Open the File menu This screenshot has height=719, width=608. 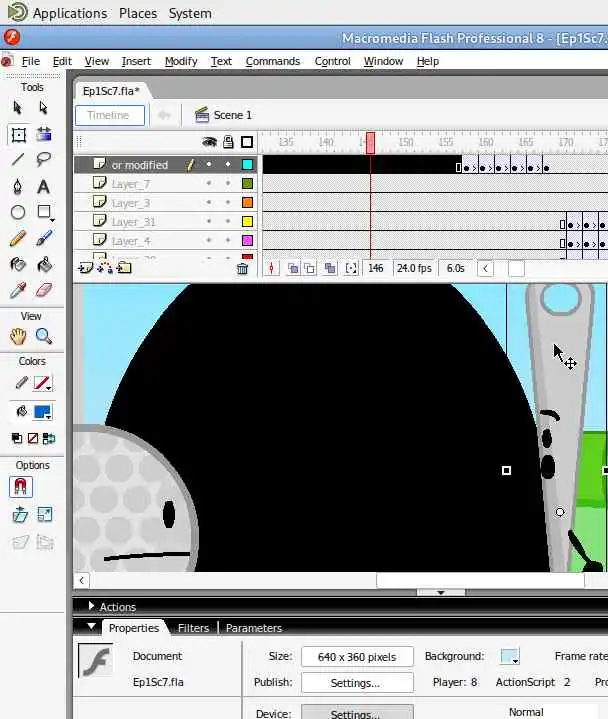(31, 61)
